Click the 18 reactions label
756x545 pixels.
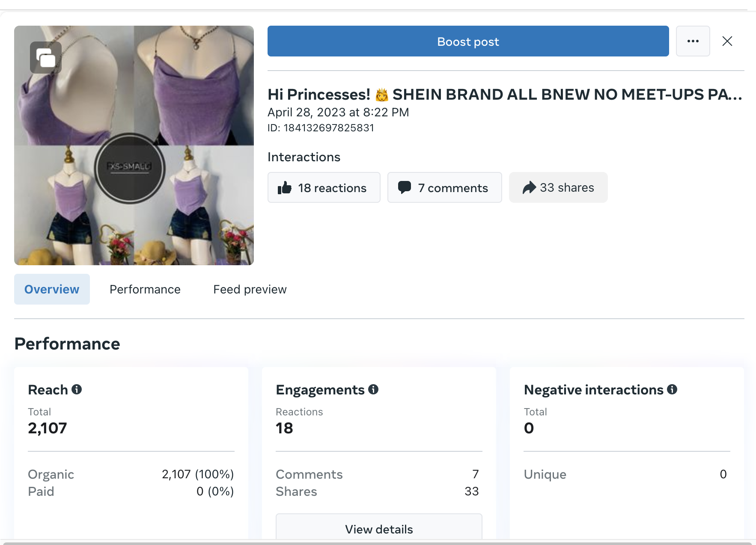pyautogui.click(x=332, y=188)
